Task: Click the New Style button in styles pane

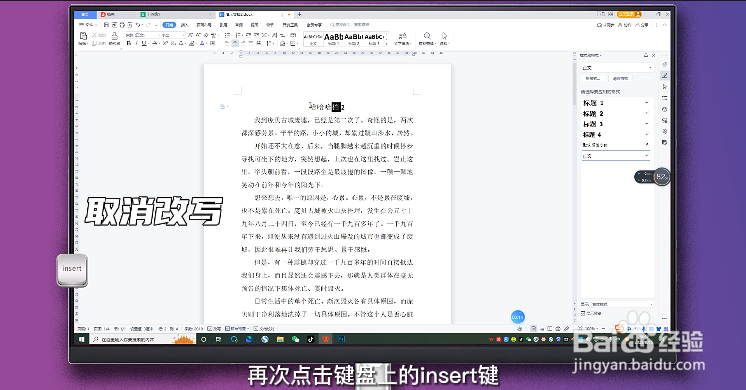Action: point(593,78)
